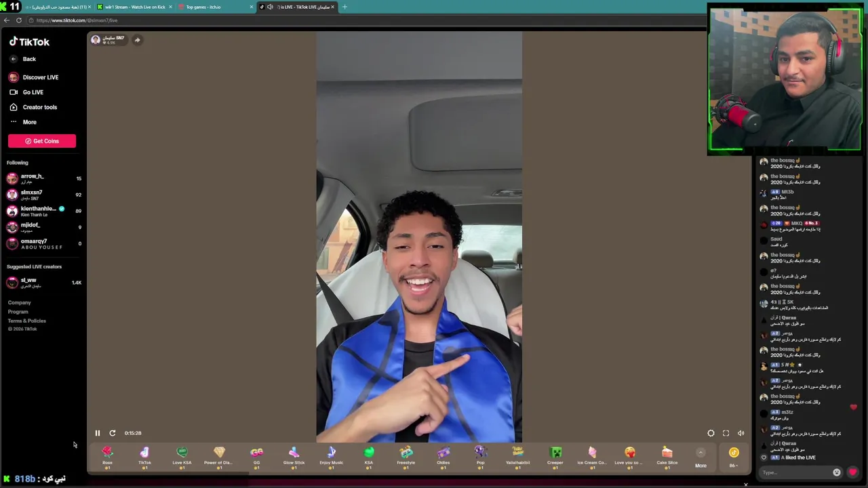This screenshot has width=868, height=488.
Task: Tap the red heart like button
Action: (852, 472)
